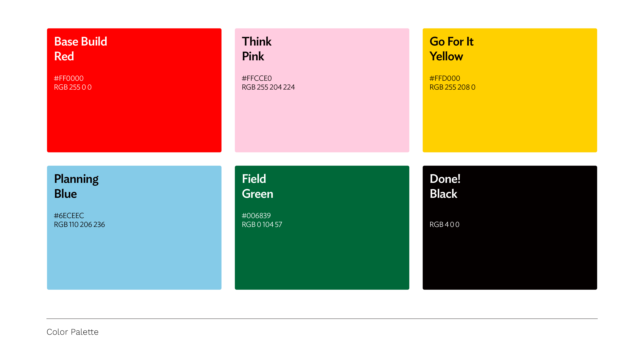Click the Done! Black title
The height and width of the screenshot is (362, 644).
[x=445, y=187]
